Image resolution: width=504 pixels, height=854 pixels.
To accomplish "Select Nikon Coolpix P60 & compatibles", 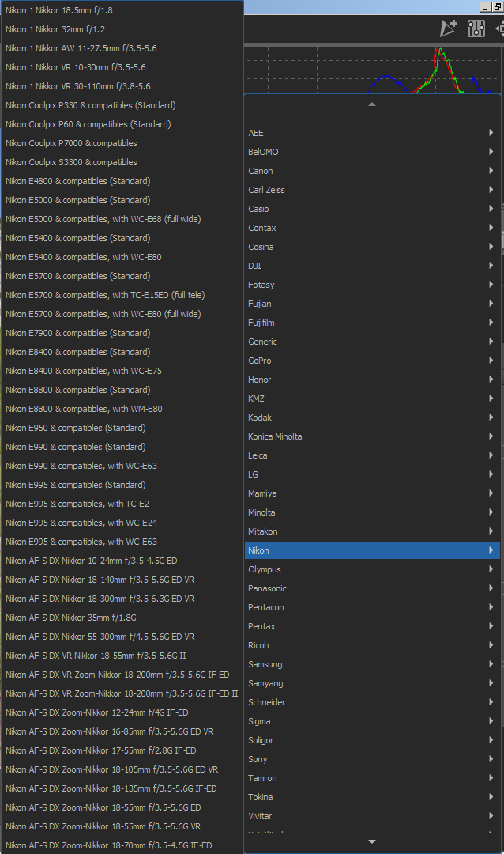I will [122, 124].
